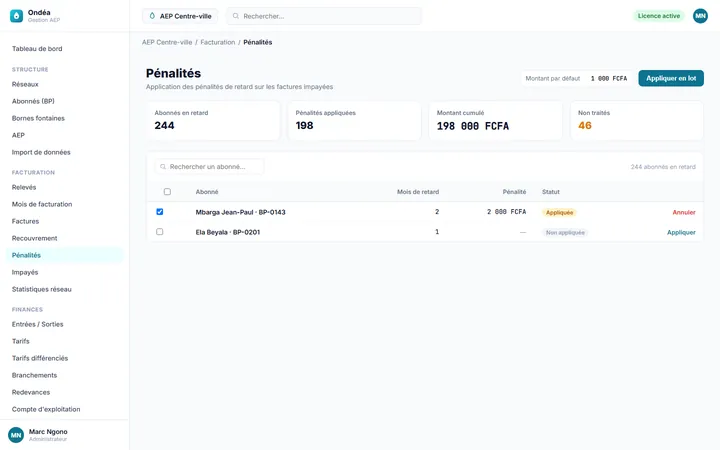
Task: Go to Recouvrement
Action: [34, 238]
